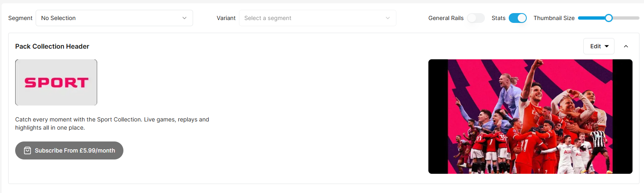This screenshot has height=193, width=644.
Task: Click the shopping bag icon on Subscribe button
Action: click(27, 150)
